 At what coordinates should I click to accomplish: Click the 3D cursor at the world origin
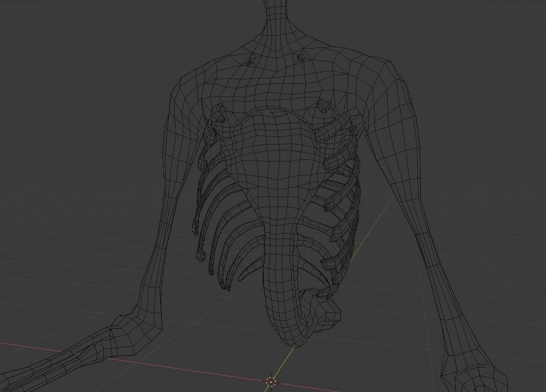click(271, 382)
